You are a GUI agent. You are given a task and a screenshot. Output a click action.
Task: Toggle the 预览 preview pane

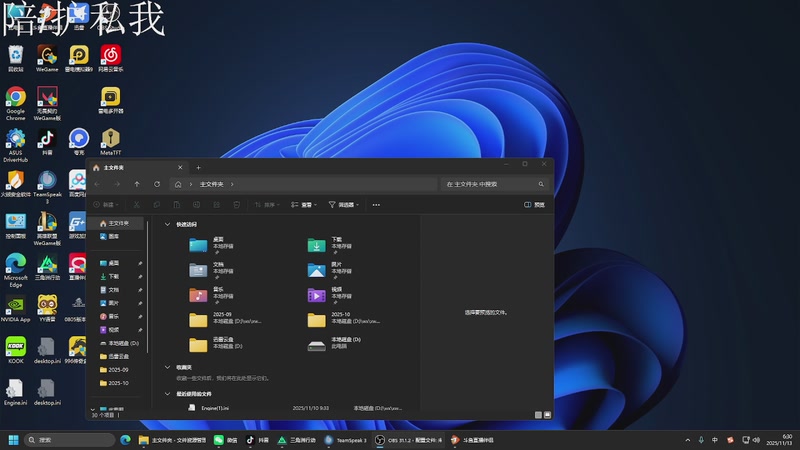point(534,205)
